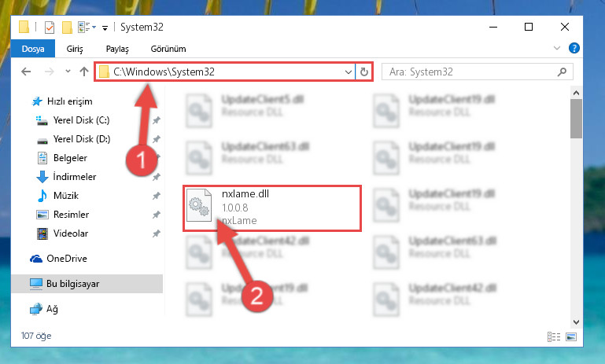Image resolution: width=605 pixels, height=364 pixels.
Task: Unpin Yerel Disk (C:) from quick access
Action: 157,120
